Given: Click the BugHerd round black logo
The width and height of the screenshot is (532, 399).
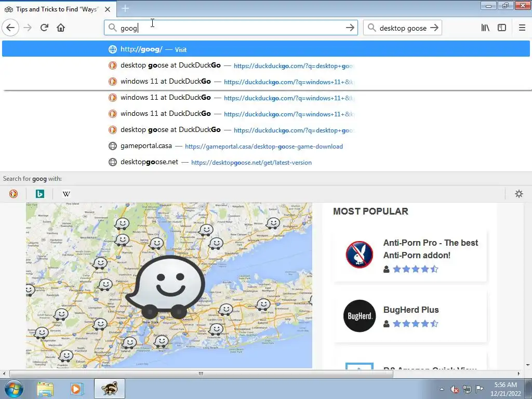Looking at the screenshot, I should click(x=360, y=316).
